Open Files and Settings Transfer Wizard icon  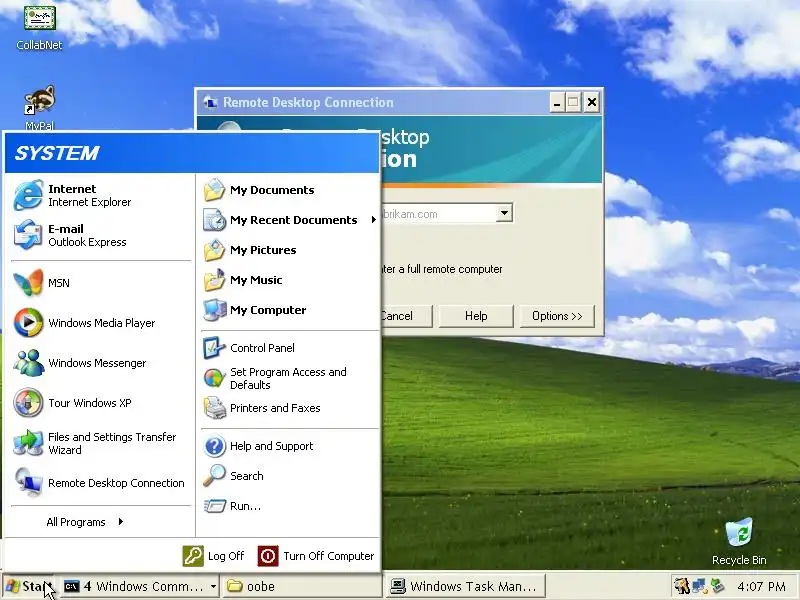(28, 443)
